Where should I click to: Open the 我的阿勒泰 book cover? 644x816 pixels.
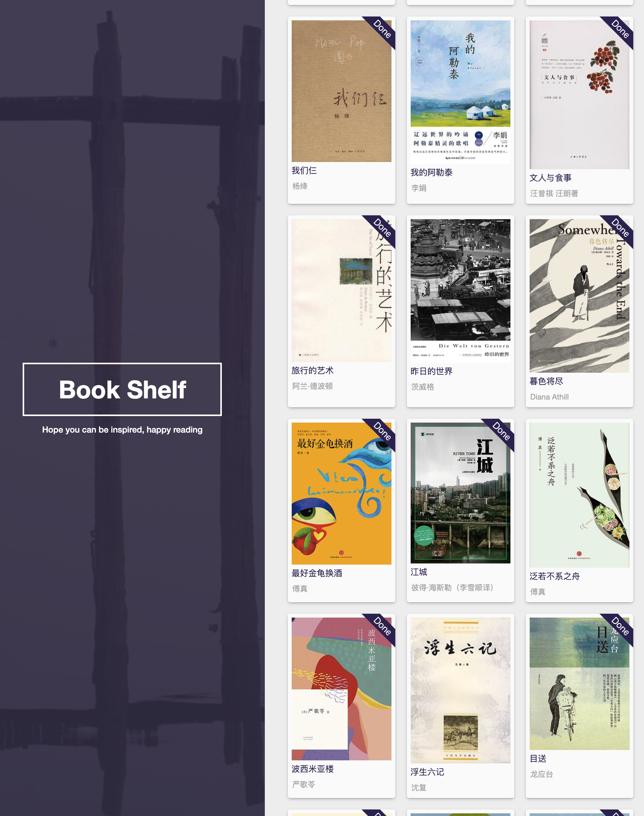pos(461,92)
